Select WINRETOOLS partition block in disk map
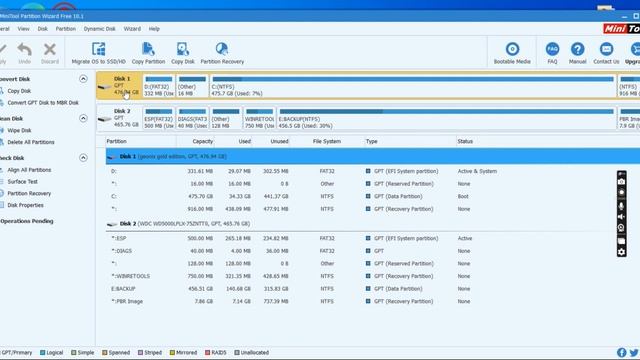 (x=260, y=118)
